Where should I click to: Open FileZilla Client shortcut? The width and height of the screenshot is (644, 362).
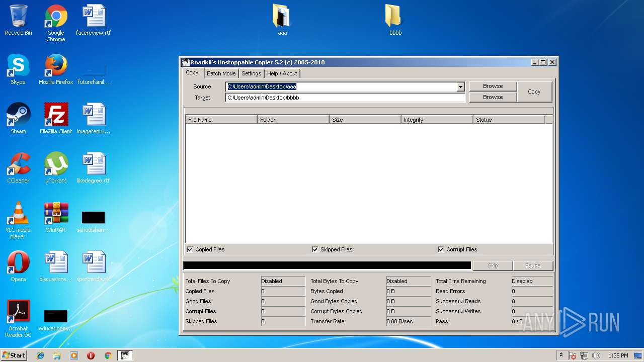tap(56, 119)
